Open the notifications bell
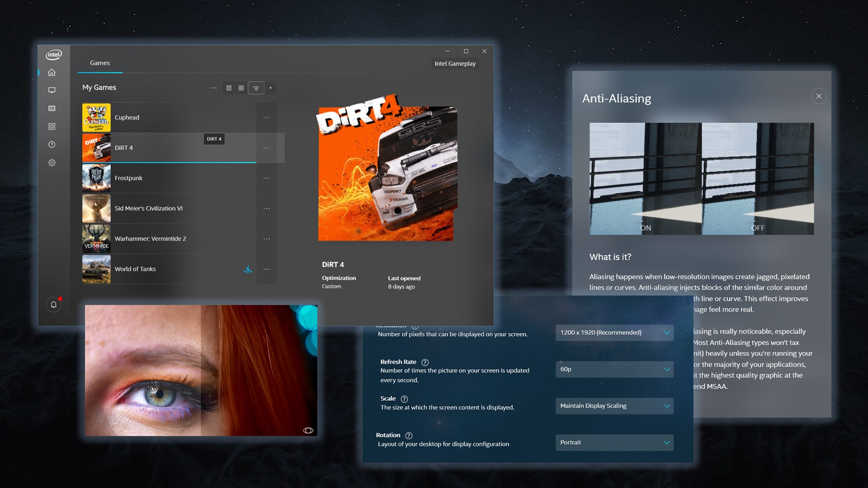 [53, 305]
